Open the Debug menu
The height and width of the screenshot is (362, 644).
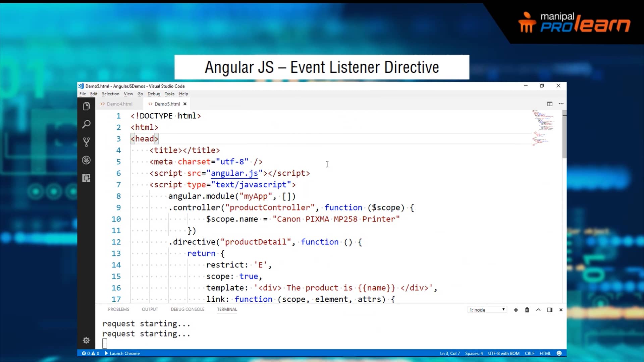click(x=154, y=94)
